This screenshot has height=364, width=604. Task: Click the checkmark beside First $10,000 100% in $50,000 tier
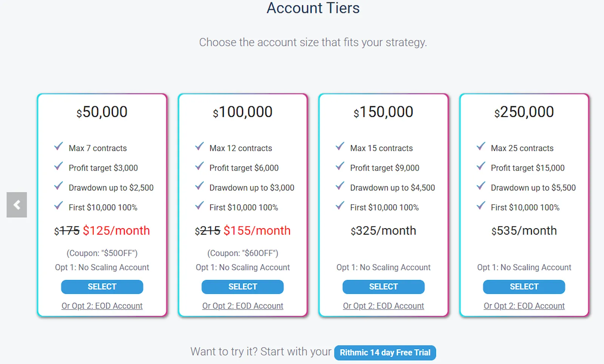[x=59, y=206]
